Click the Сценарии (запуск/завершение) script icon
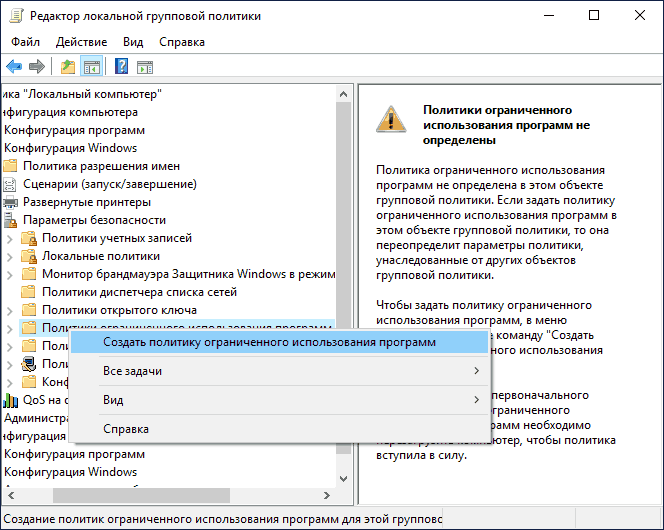The image size is (664, 530). 11,184
